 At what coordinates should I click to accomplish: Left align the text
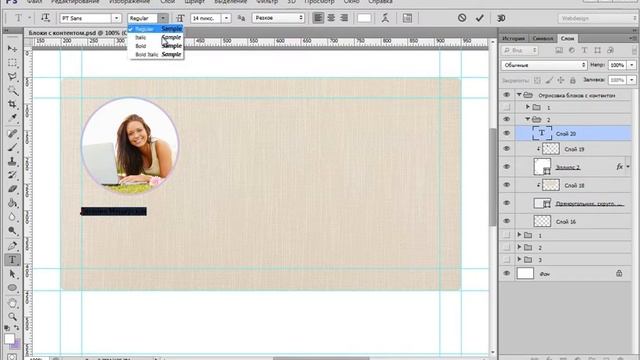tap(318, 18)
